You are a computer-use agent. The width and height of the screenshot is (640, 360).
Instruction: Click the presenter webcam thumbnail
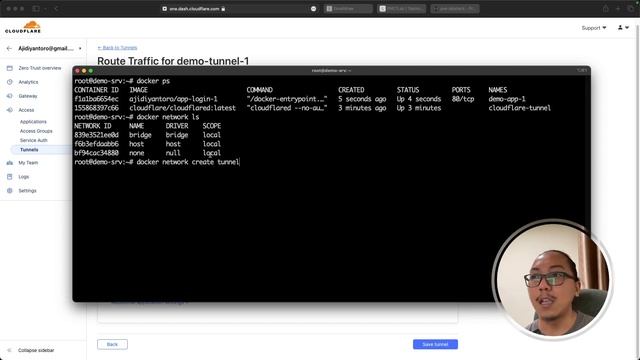[x=553, y=280]
